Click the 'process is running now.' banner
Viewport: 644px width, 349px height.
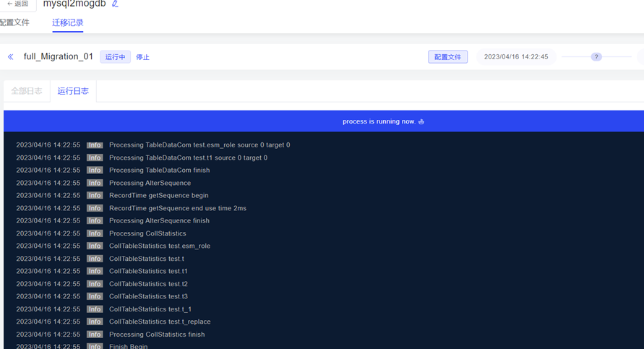point(324,121)
